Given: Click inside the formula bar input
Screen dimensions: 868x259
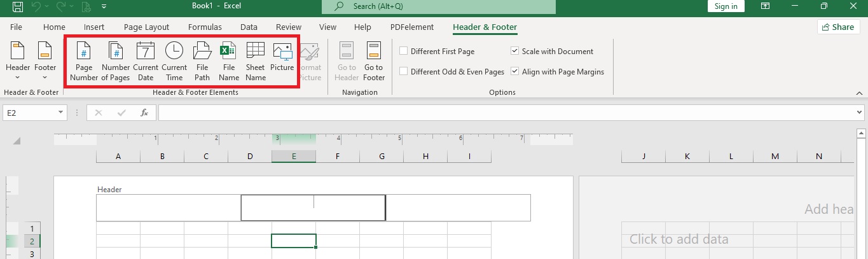Looking at the screenshot, I should point(506,113).
